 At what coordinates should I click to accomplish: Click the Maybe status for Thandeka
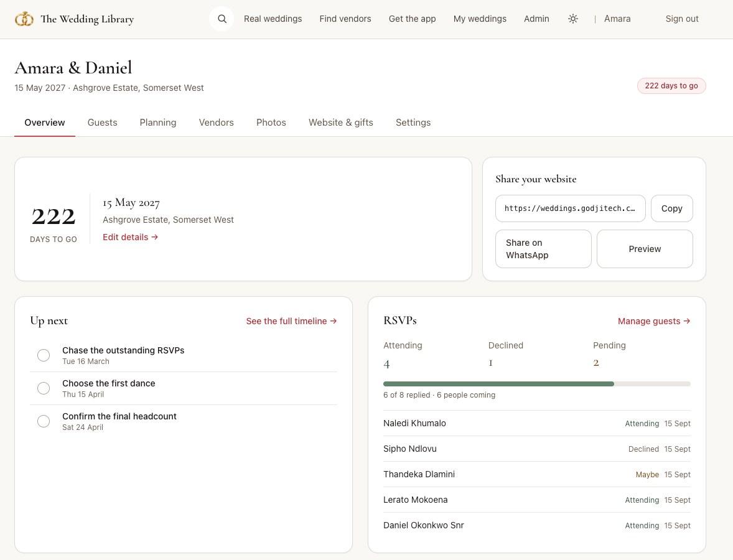pyautogui.click(x=647, y=475)
